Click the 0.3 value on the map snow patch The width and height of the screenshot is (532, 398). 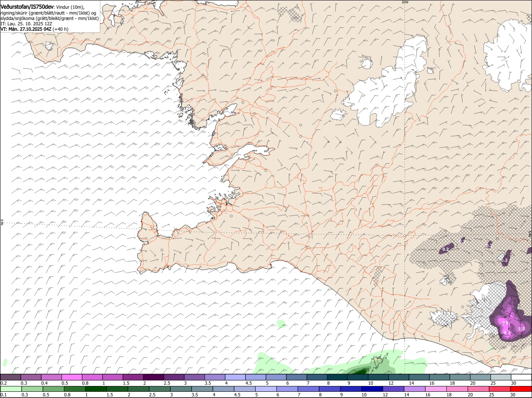(x=505, y=260)
